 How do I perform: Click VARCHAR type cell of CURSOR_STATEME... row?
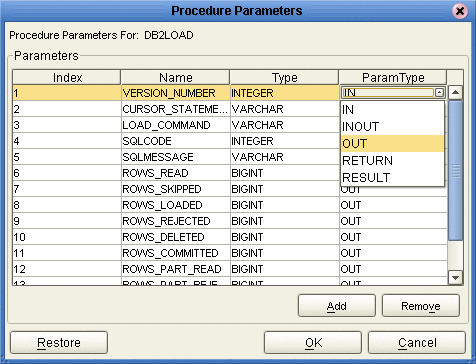285,109
